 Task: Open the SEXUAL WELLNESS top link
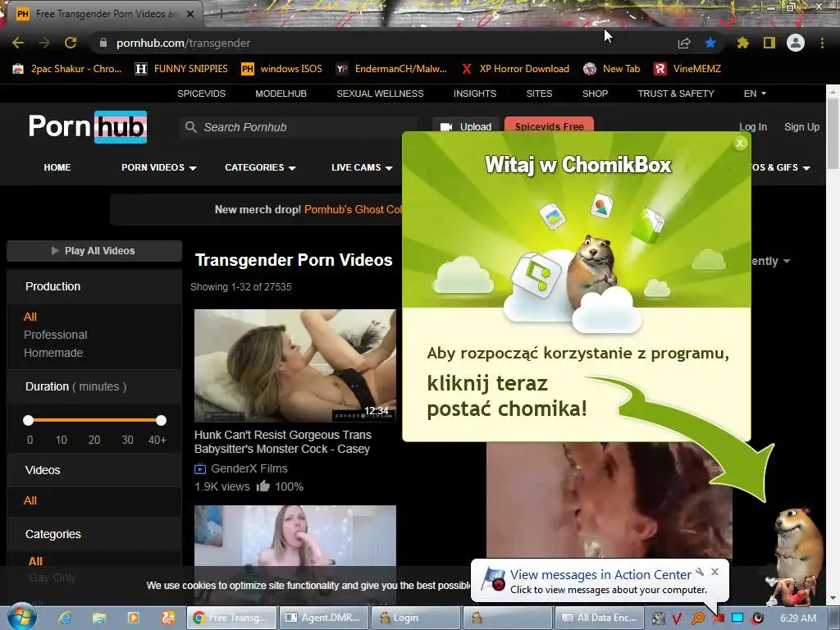(x=380, y=94)
